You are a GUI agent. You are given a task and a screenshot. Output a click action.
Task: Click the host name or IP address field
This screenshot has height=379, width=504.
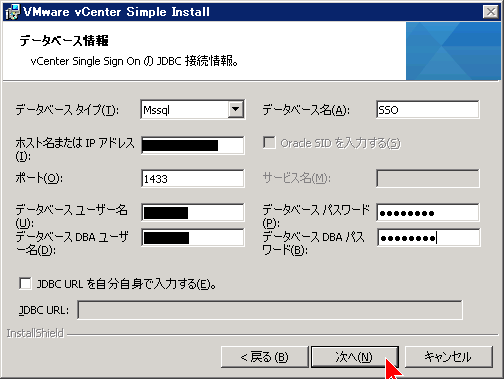(193, 145)
